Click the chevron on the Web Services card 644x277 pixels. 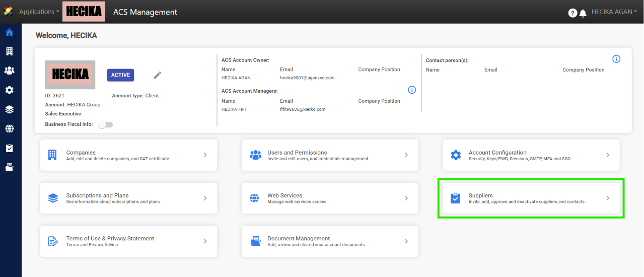pyautogui.click(x=406, y=198)
